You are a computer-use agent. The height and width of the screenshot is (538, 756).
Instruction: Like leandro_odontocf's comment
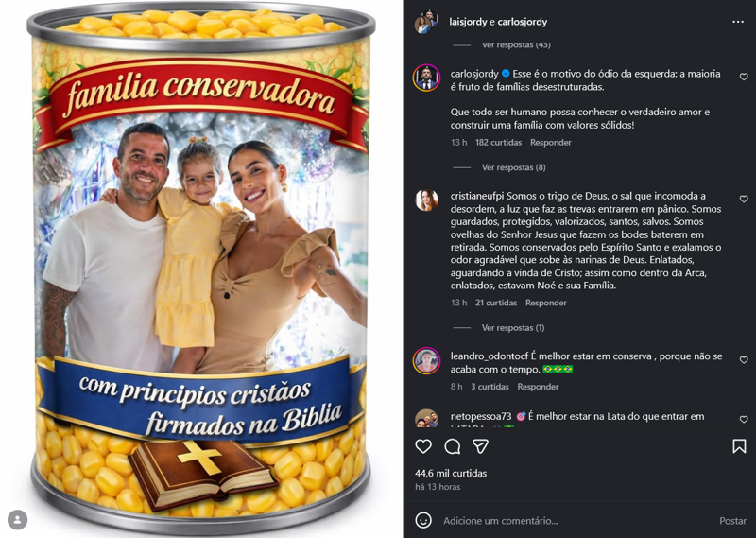coord(744,360)
